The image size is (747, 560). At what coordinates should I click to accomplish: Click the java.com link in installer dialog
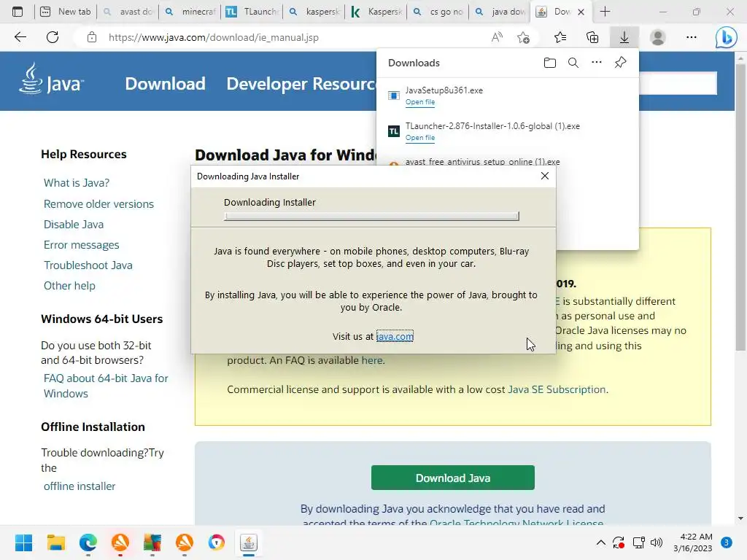pos(395,336)
